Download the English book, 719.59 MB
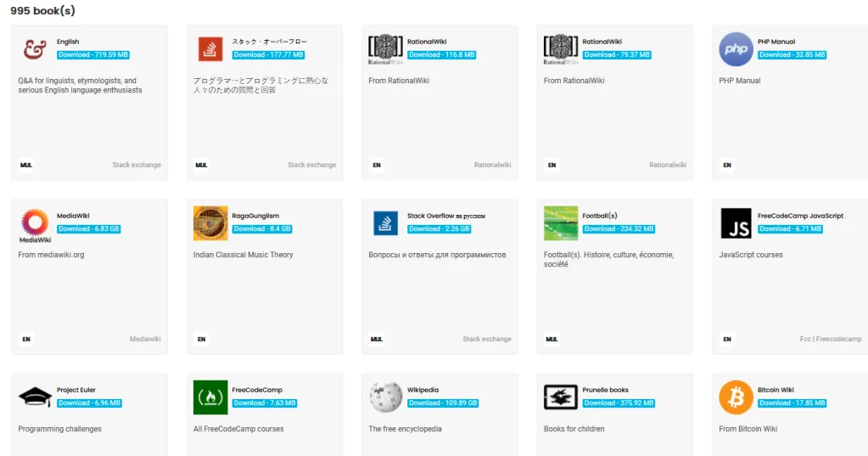 93,55
